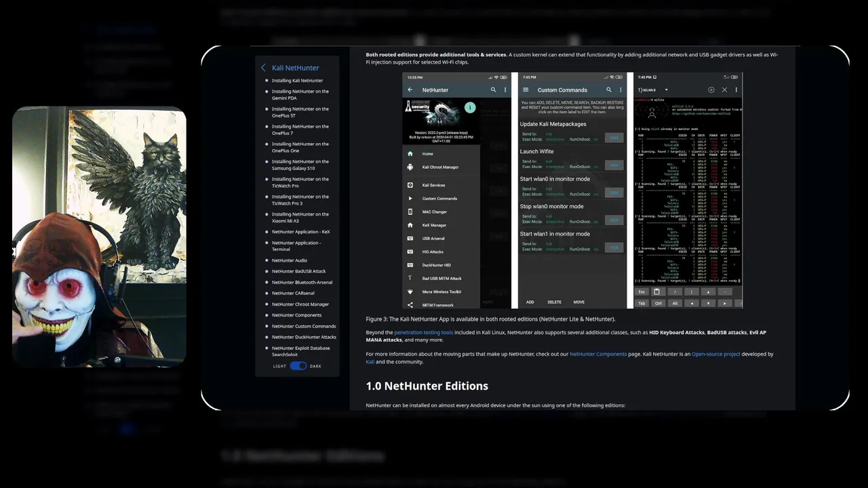
Task: Click the green info badge in NetHunter banner
Action: [470, 107]
